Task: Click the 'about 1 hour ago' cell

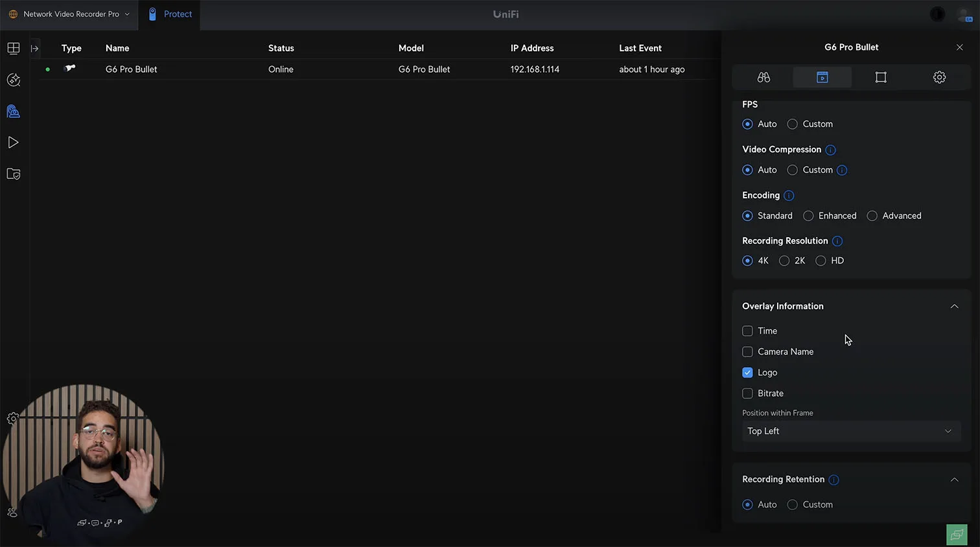Action: (652, 69)
